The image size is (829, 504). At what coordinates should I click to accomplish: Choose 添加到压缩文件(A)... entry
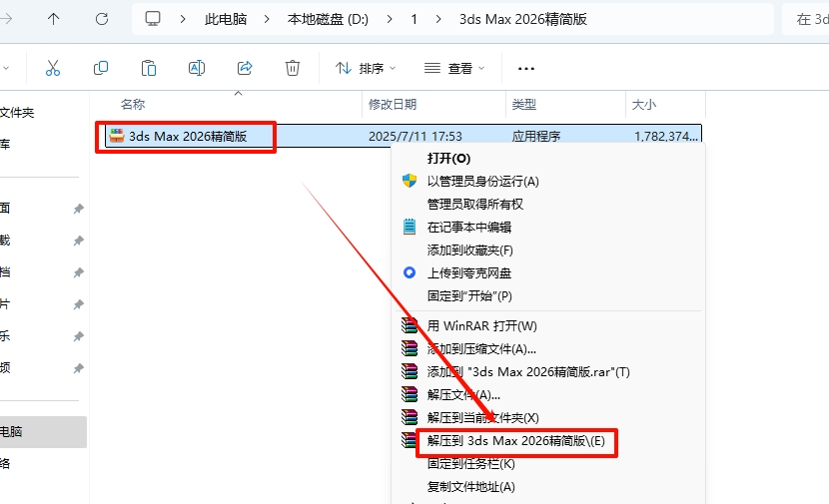point(481,348)
